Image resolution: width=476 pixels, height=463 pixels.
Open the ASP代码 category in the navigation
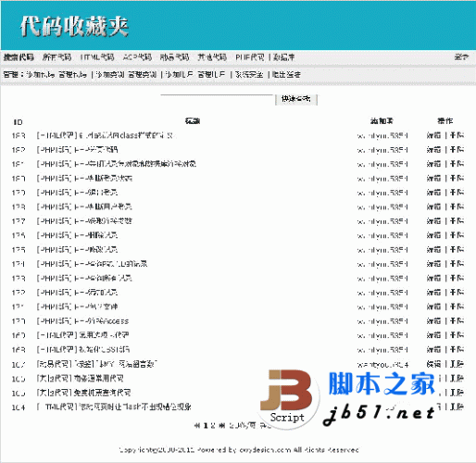137,57
